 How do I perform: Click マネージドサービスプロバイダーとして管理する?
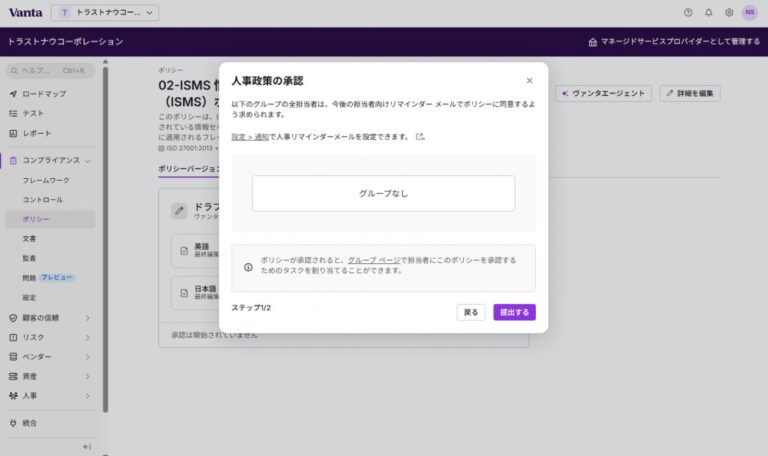coord(674,42)
